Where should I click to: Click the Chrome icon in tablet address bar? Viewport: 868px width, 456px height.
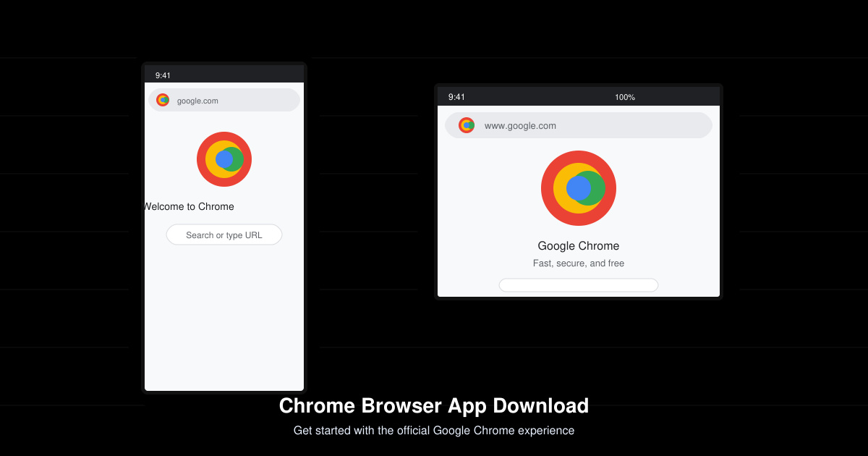click(x=467, y=125)
